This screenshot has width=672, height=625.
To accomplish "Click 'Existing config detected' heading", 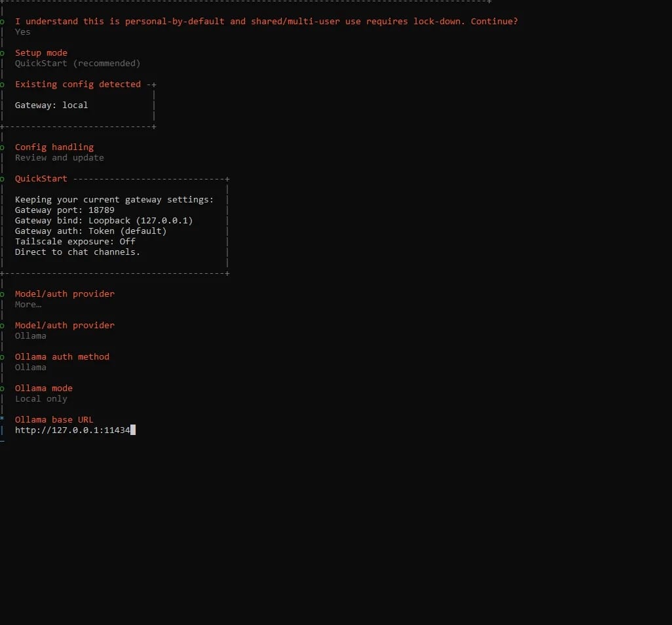I will pos(78,84).
